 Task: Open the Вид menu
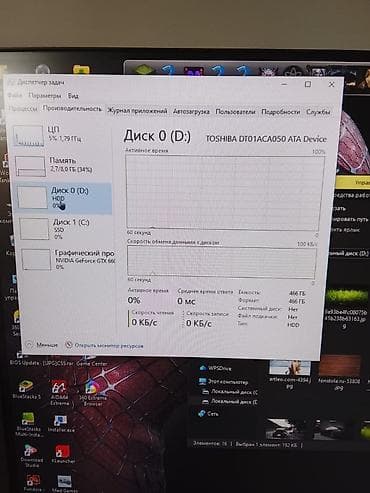click(73, 96)
